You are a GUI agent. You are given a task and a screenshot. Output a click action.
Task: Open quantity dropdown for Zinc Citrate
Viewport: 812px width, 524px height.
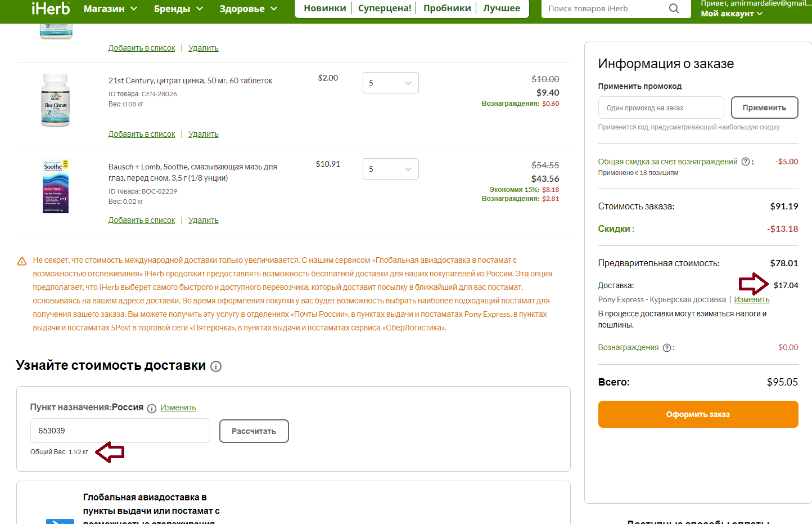point(391,83)
